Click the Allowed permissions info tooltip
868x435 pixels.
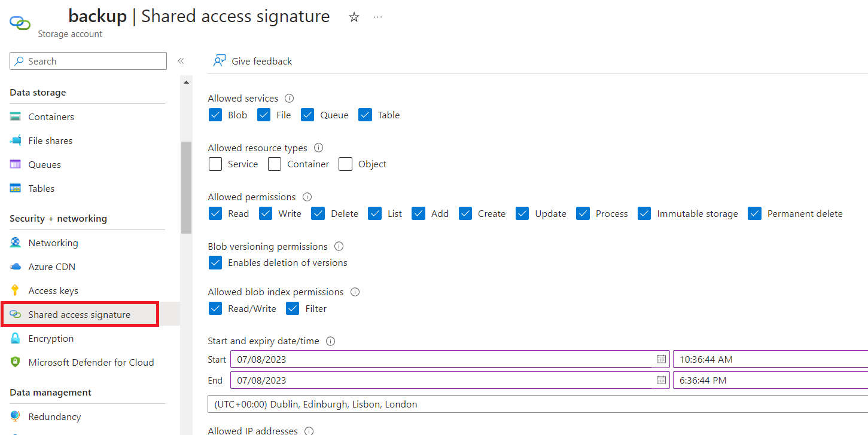(306, 197)
